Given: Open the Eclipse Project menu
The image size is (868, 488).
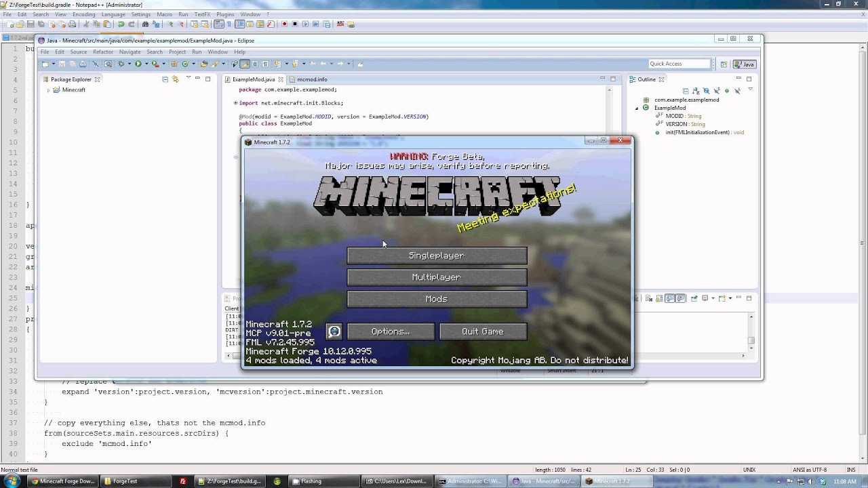Looking at the screenshot, I should (177, 52).
